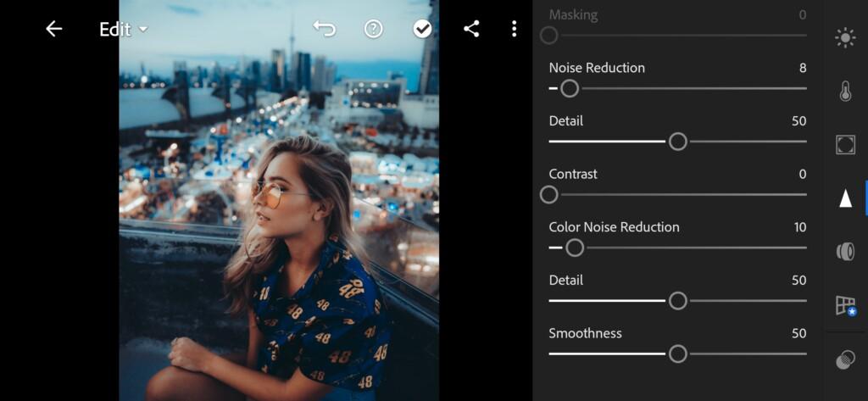Viewport: 868px width, 401px height.
Task: Tap the Smoothness label
Action: 585,333
